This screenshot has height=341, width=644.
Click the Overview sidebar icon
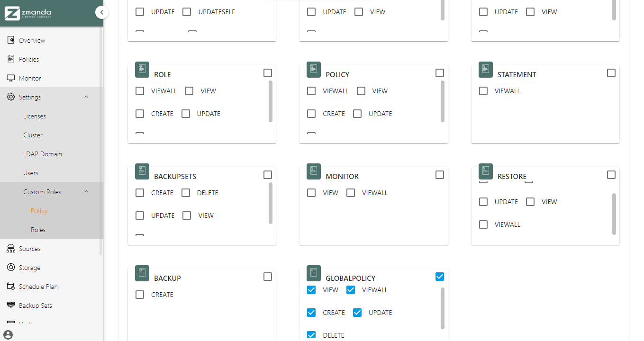coord(11,40)
